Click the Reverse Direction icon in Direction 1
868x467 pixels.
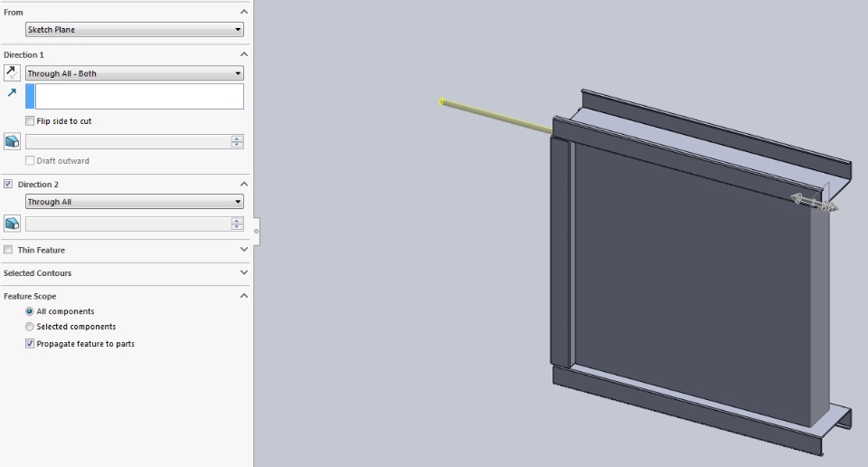pos(12,72)
